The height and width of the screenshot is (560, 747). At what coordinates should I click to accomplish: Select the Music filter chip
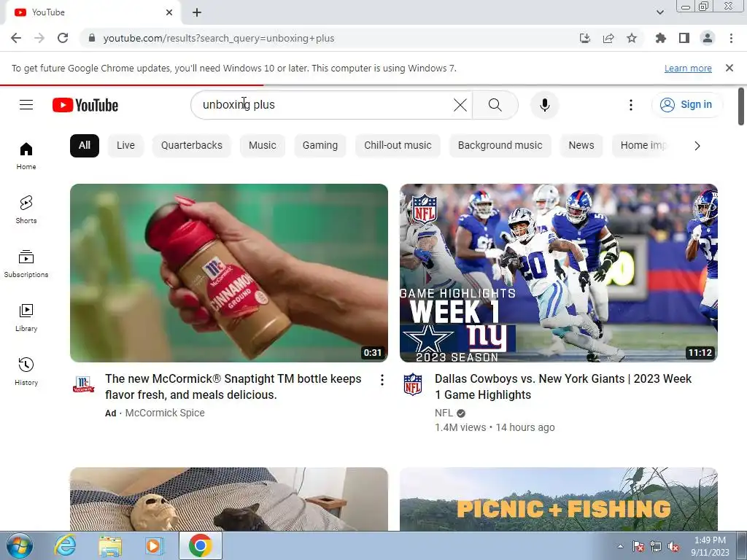[x=263, y=145]
